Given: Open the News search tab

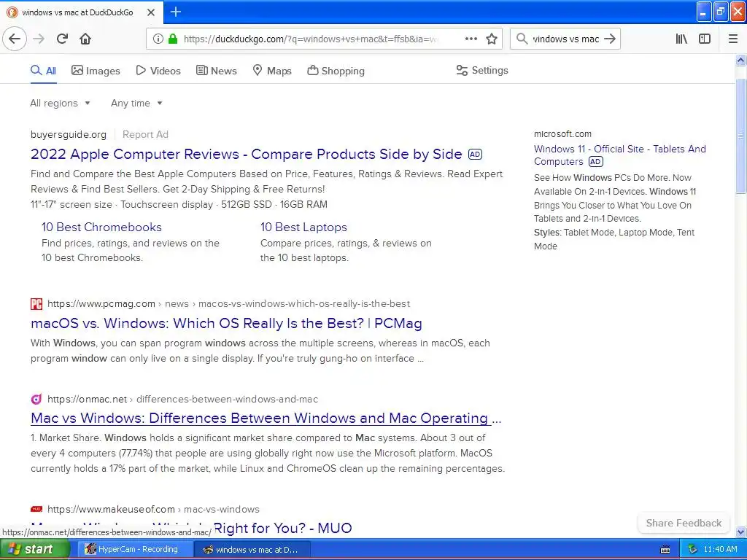Looking at the screenshot, I should coord(216,71).
